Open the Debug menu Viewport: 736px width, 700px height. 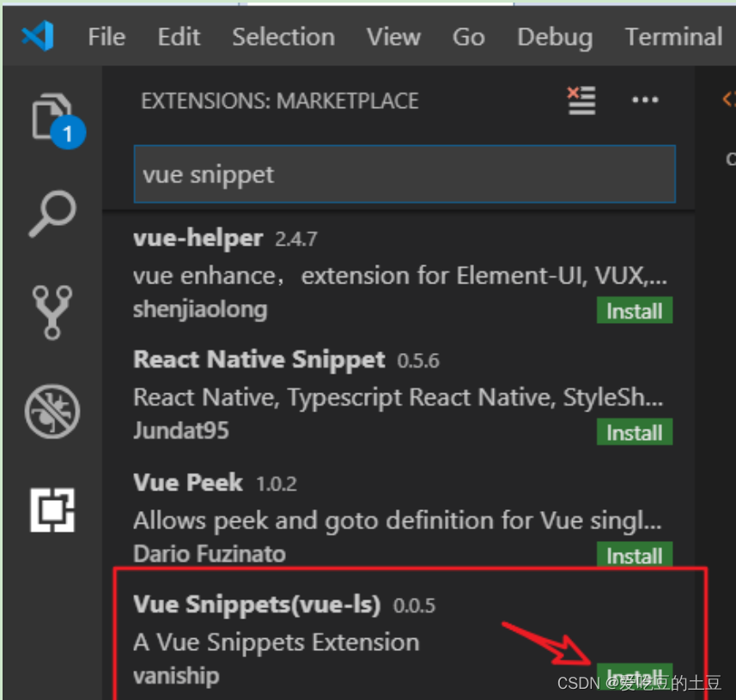click(x=554, y=37)
